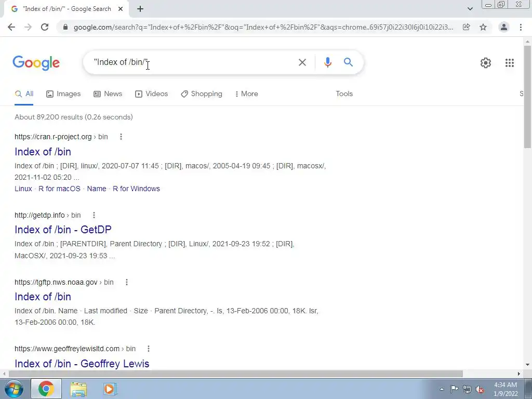Switch to the Videos tab

[x=151, y=94]
